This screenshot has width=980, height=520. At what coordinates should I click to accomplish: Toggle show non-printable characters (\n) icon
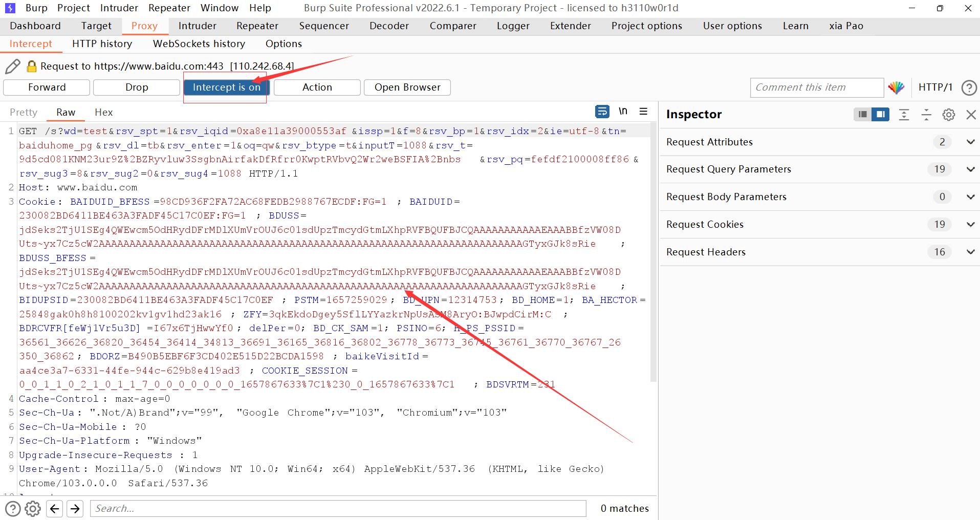tap(623, 112)
